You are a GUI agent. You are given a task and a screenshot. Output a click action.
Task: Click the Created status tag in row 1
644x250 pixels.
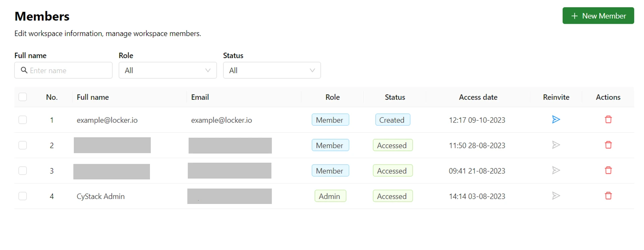point(392,120)
